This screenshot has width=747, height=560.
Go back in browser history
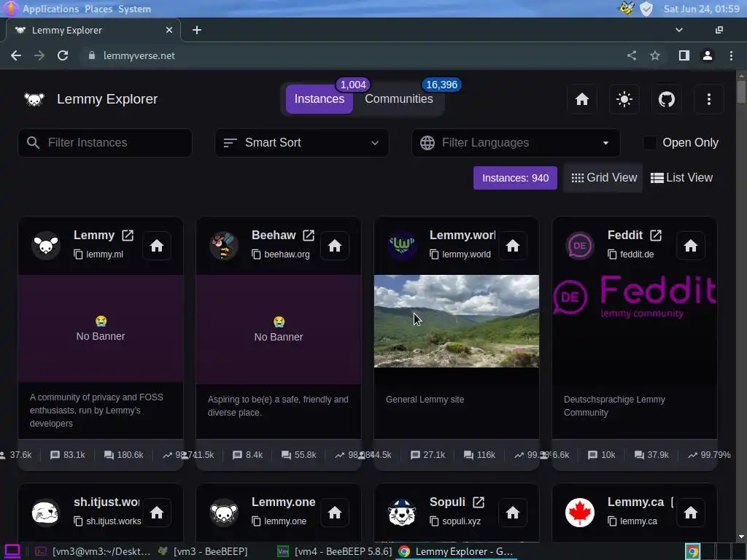point(16,55)
